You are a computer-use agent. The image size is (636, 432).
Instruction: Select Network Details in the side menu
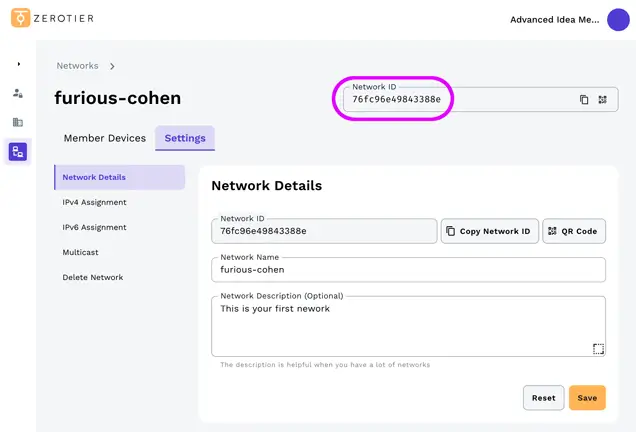click(x=120, y=177)
